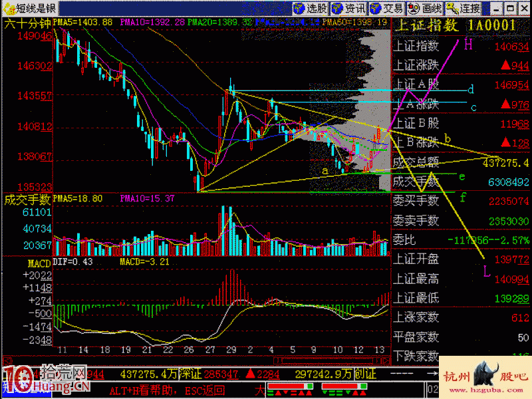This screenshot has height=399, width=532.
Task: Click the scroll right arrow under chart
Action: (386, 360)
